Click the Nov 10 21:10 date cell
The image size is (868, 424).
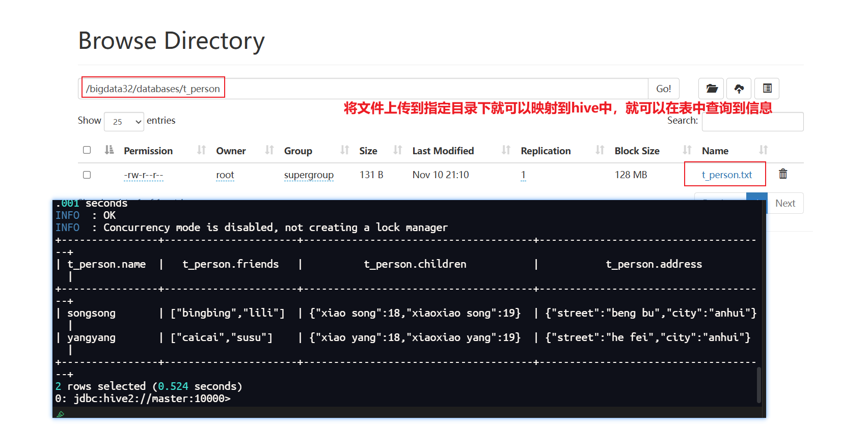point(441,175)
